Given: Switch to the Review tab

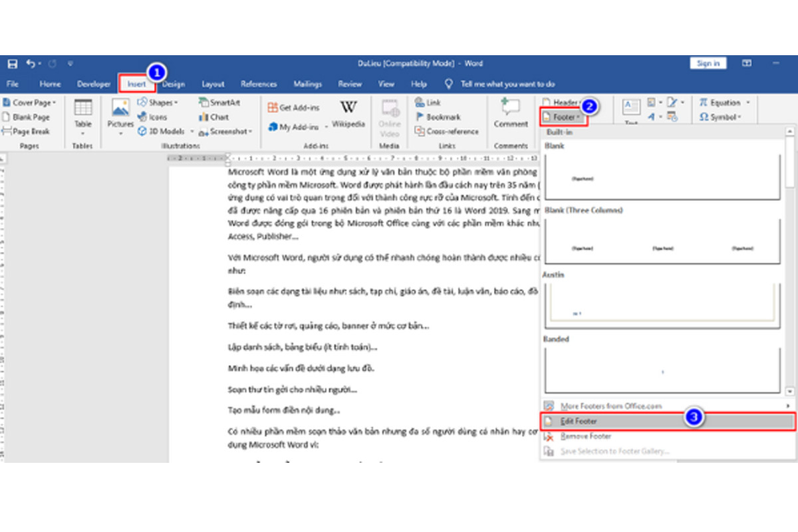Looking at the screenshot, I should tap(350, 84).
